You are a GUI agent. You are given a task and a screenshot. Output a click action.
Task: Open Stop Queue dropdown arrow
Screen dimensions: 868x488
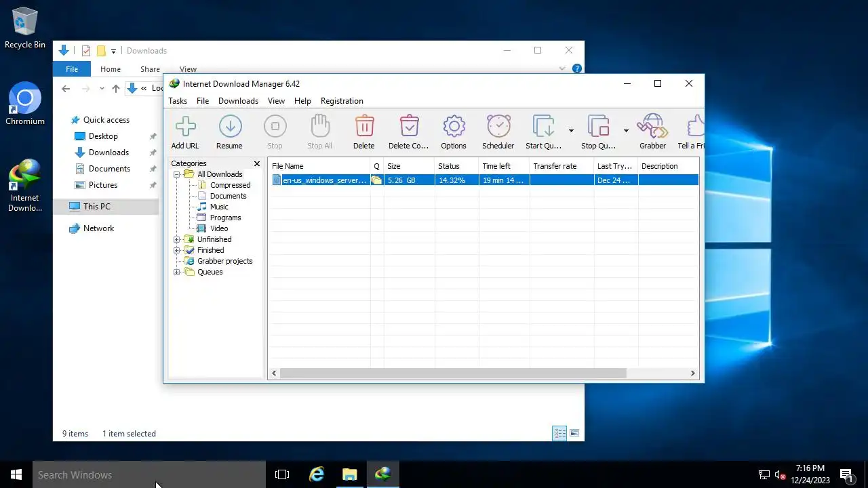(x=626, y=131)
